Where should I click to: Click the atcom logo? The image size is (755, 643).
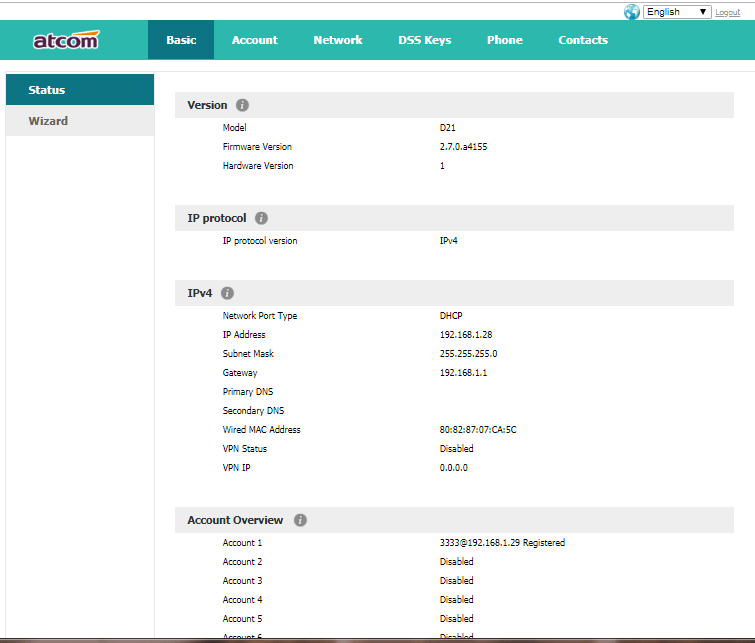[x=66, y=40]
